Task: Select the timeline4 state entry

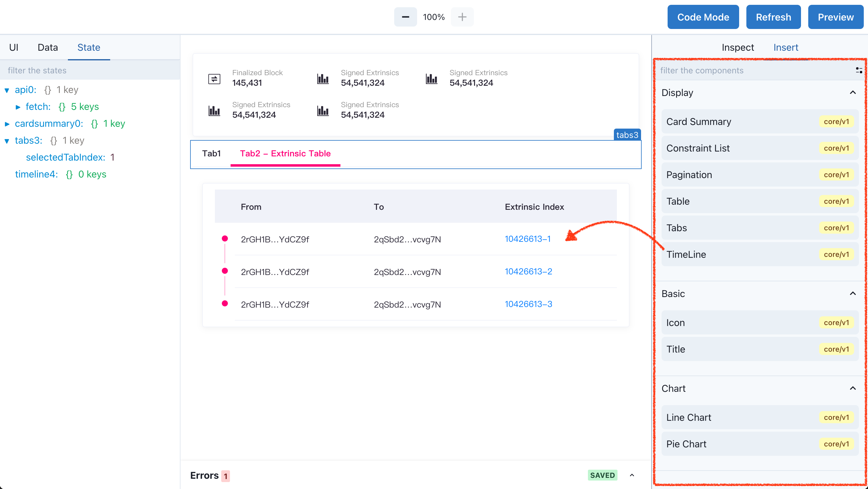Action: coord(37,174)
